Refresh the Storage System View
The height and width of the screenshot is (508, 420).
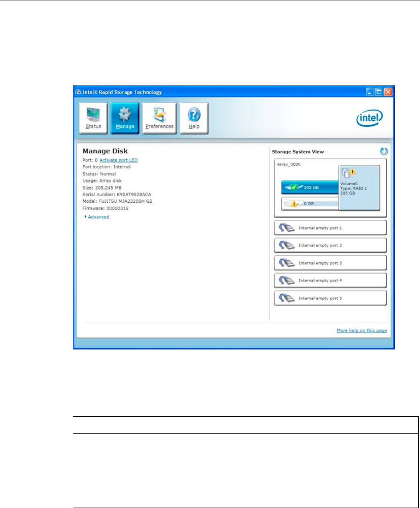tap(384, 152)
